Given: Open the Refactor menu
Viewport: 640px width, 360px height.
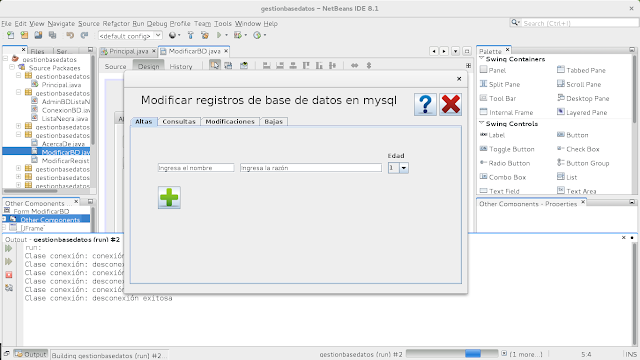Looking at the screenshot, I should click(116, 24).
